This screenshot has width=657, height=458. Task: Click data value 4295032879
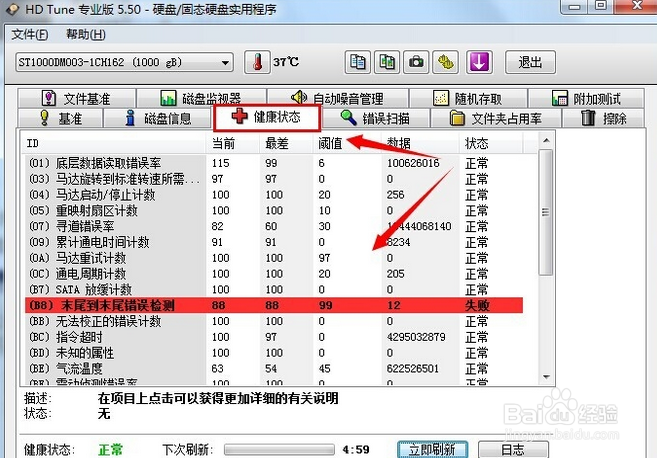pyautogui.click(x=416, y=337)
